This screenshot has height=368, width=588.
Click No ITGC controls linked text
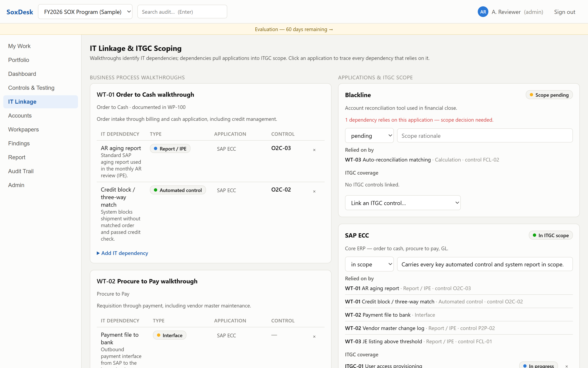click(372, 184)
